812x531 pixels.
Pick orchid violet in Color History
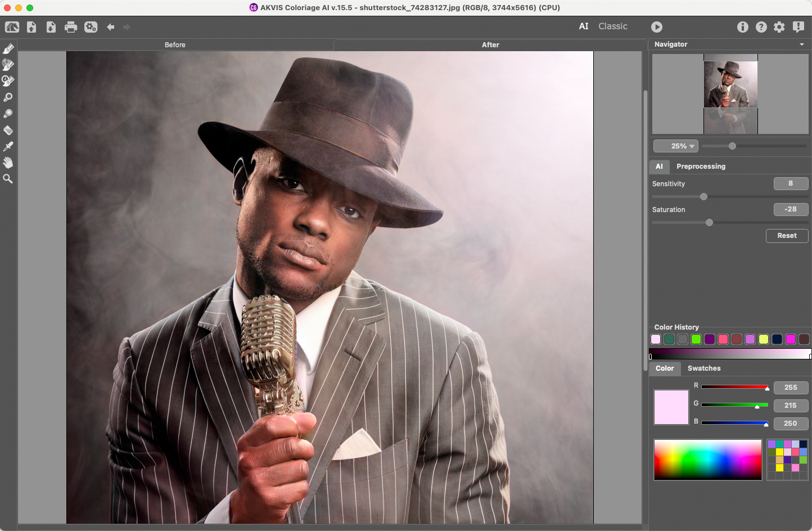pos(750,339)
